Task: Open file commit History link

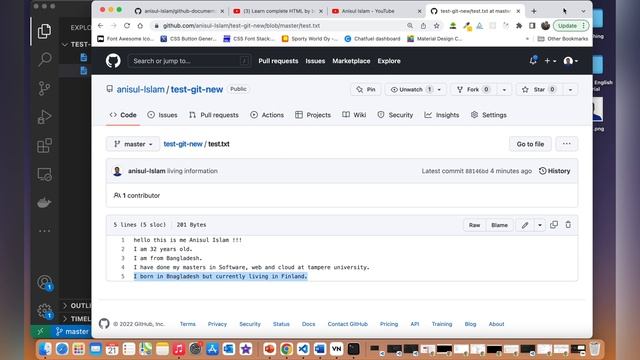Action: (554, 171)
